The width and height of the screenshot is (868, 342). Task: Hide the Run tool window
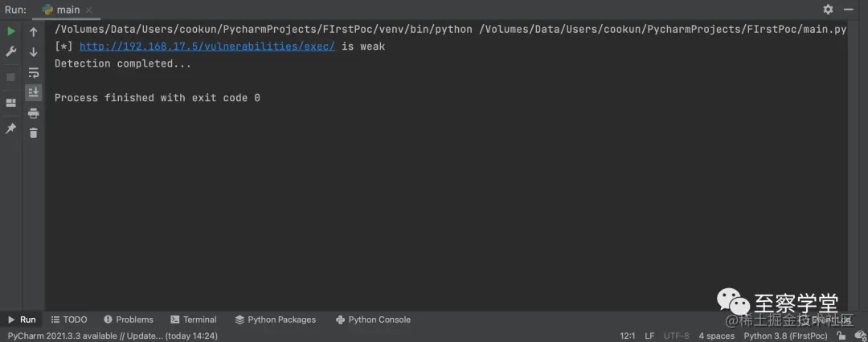point(850,10)
